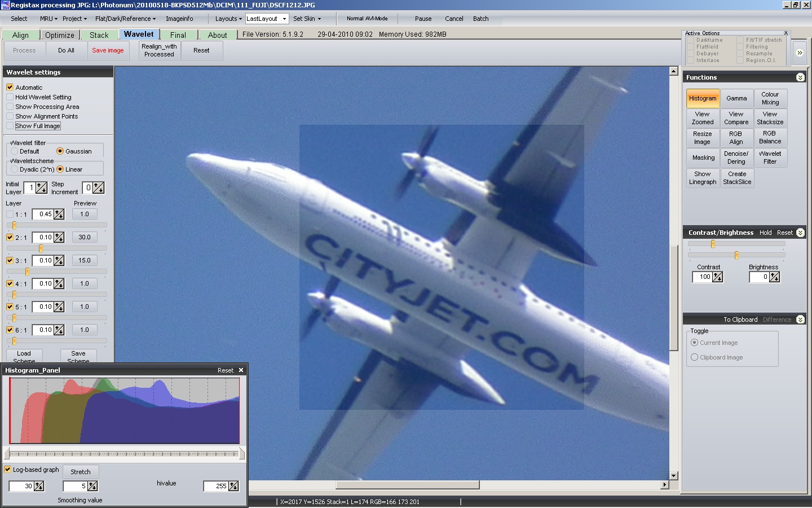This screenshot has height=508, width=812.
Task: Click layer 3:1 value stepper icon
Action: [x=59, y=261]
